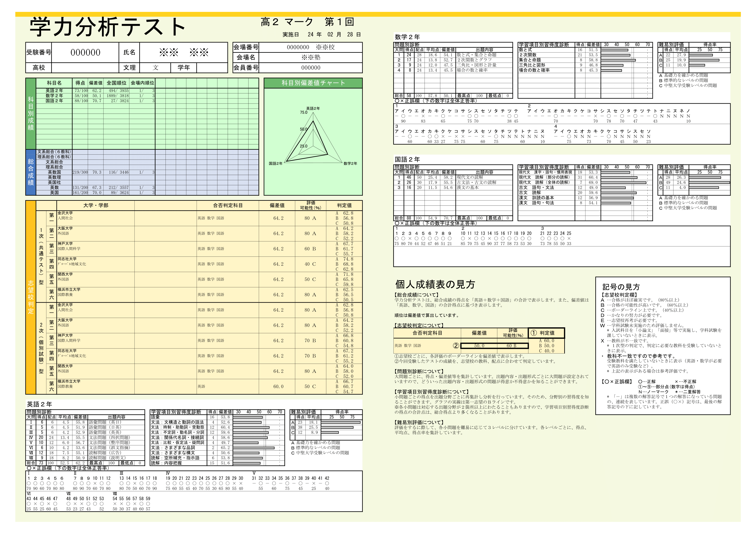Click the 受験番号 value 000000

point(85,52)
